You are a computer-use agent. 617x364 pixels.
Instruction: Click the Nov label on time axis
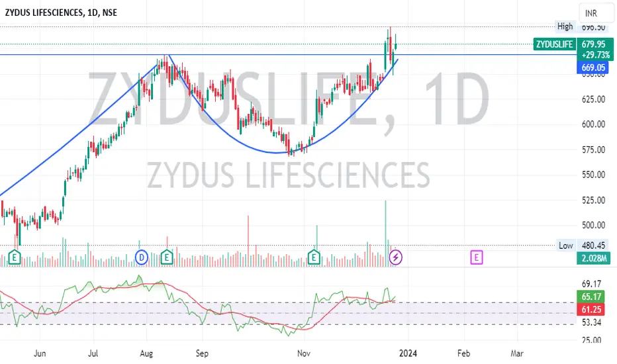pos(304,353)
